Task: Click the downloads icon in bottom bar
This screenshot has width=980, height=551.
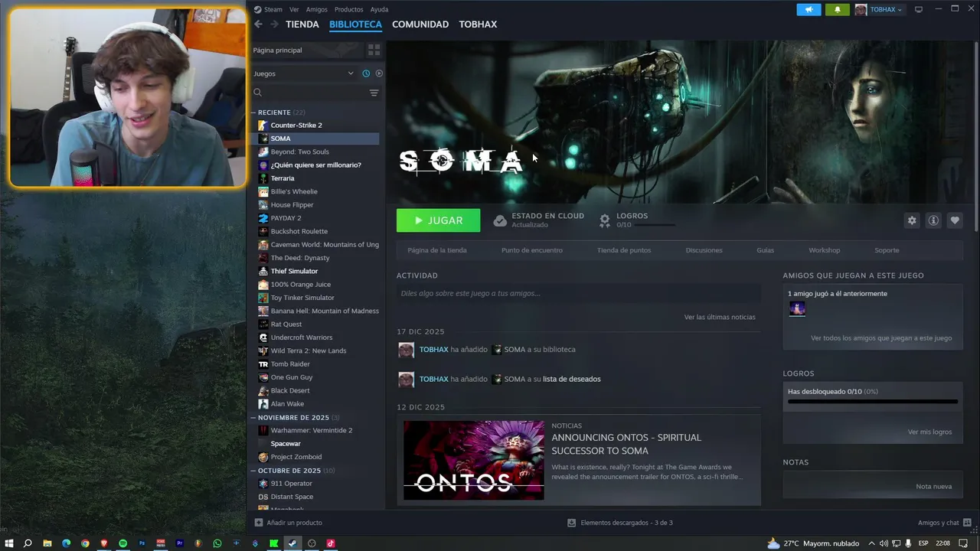Action: (571, 523)
